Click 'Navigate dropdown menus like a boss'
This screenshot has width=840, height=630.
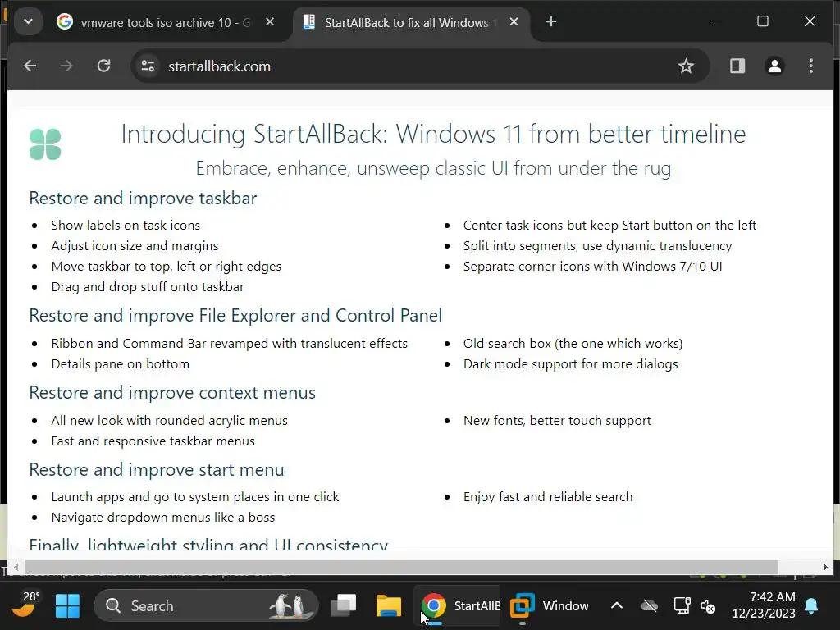coord(163,517)
